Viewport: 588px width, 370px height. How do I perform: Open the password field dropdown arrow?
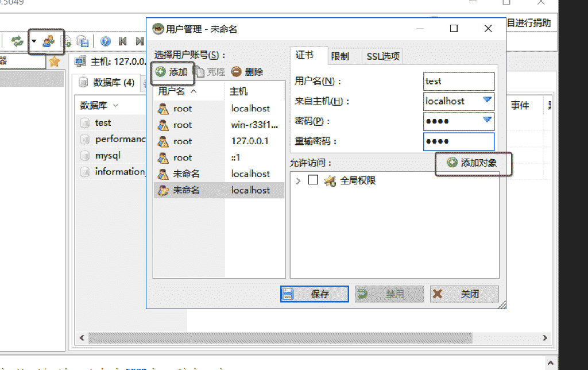tap(487, 120)
